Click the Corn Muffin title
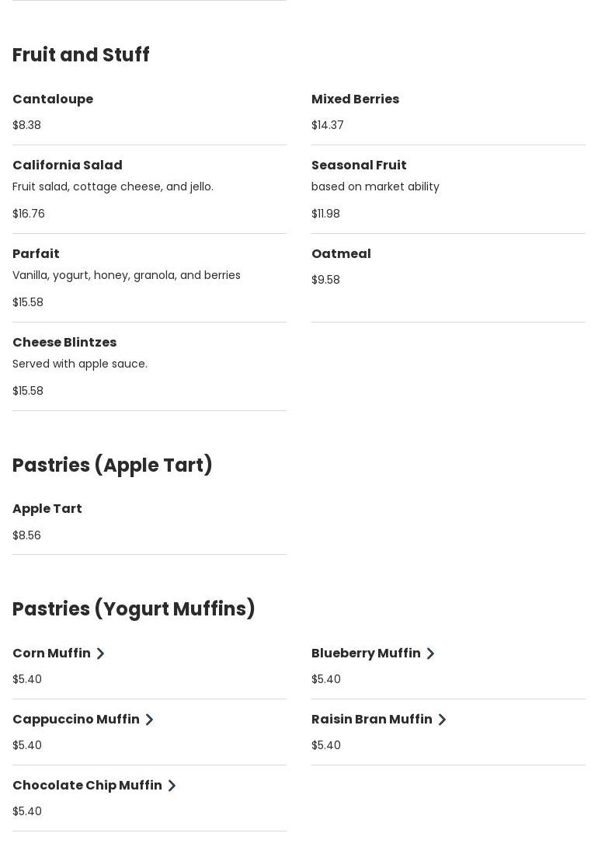Screen dimensions: 598x868 click(x=51, y=654)
